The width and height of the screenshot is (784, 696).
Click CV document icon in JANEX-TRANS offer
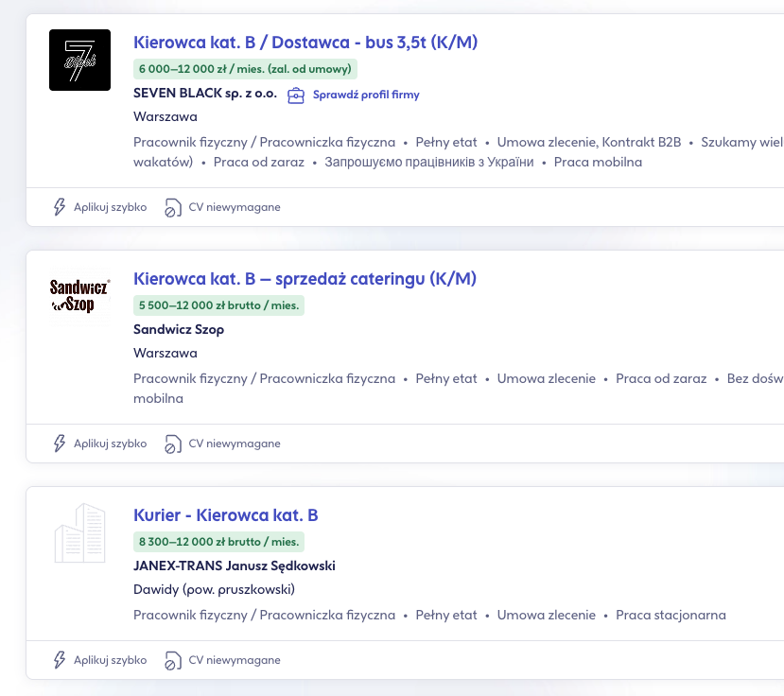click(x=172, y=660)
